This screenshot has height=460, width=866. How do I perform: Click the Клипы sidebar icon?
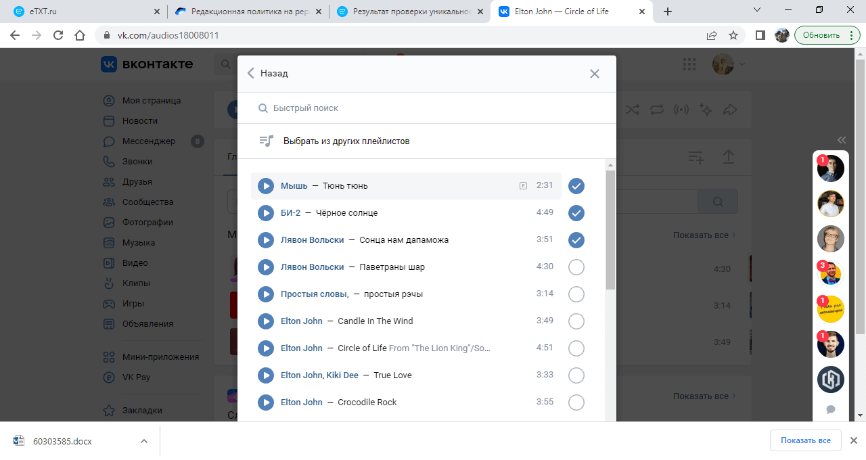(109, 283)
